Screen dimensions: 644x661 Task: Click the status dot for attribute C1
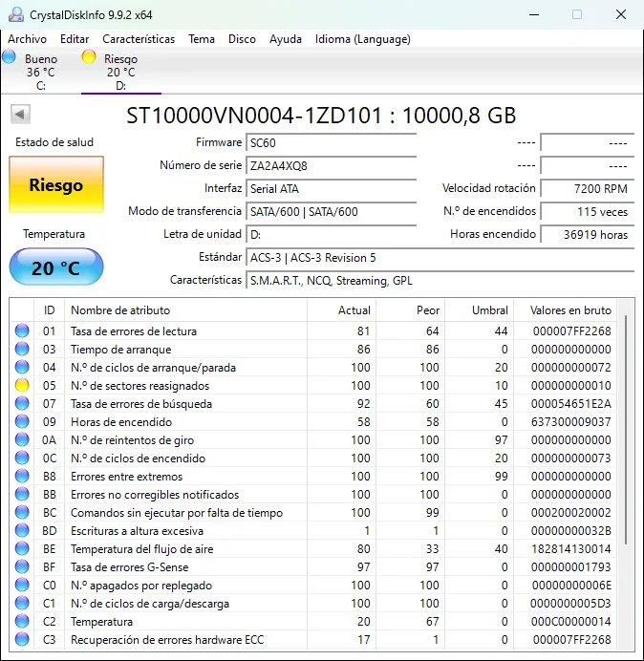[x=22, y=603]
